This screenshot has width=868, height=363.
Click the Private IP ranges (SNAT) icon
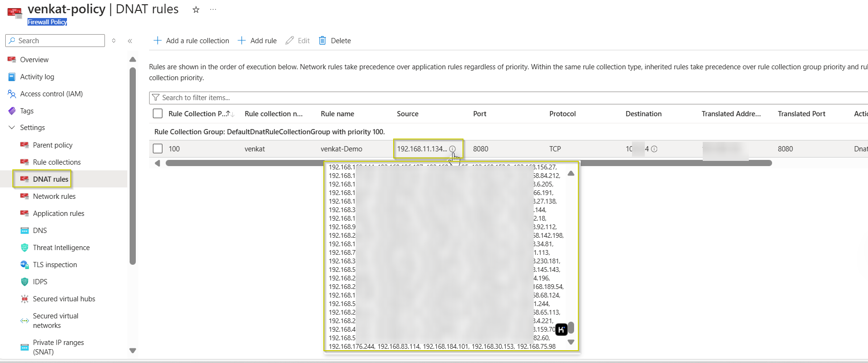(25, 347)
